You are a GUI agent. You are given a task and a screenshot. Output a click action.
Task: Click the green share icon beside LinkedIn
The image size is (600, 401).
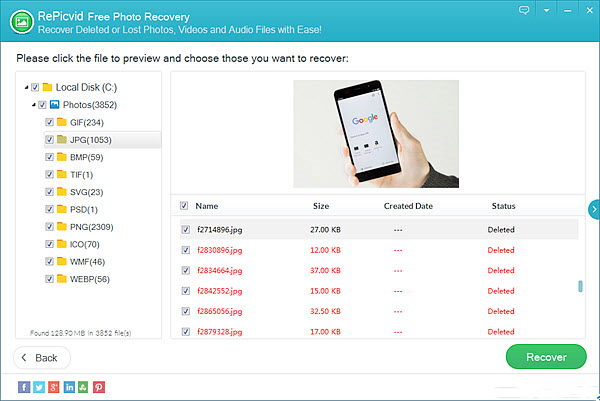tap(83, 387)
